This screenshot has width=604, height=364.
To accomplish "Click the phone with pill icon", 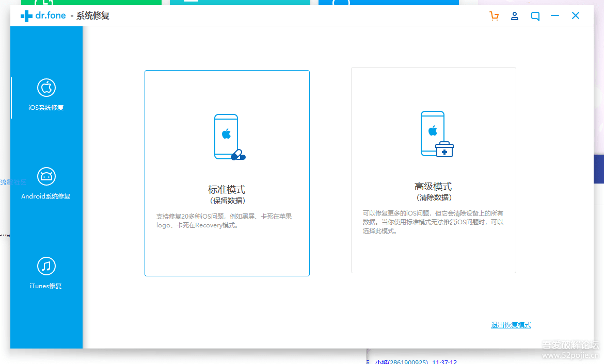I will point(230,137).
